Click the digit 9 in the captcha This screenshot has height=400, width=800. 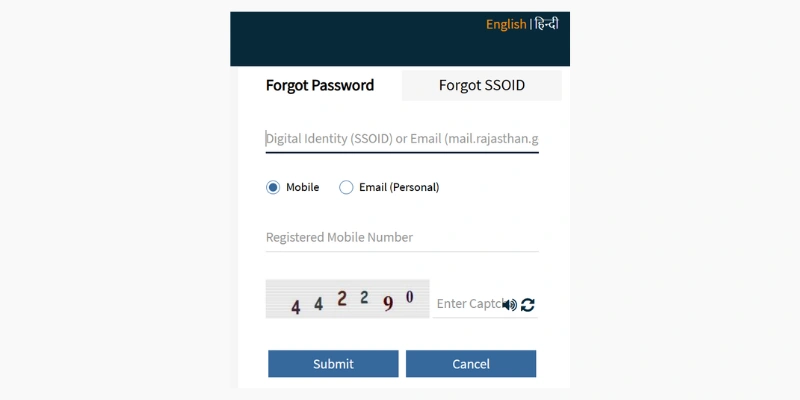(x=388, y=304)
